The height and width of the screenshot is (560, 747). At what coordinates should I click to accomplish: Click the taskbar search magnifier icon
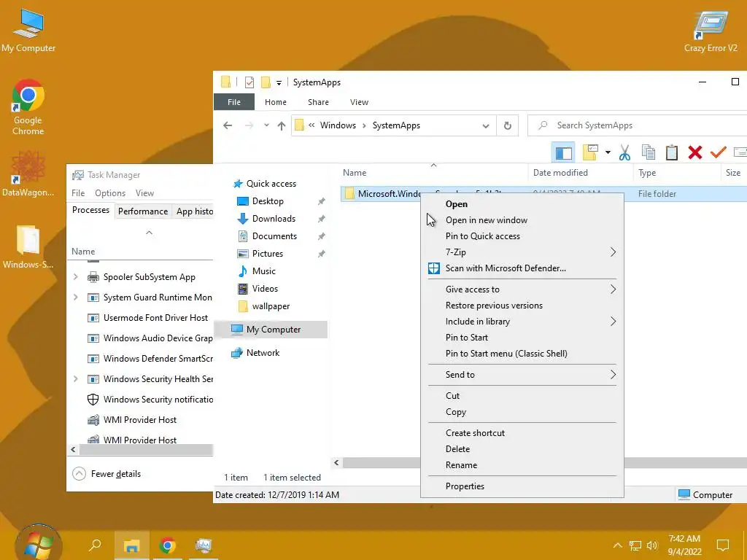(x=95, y=545)
